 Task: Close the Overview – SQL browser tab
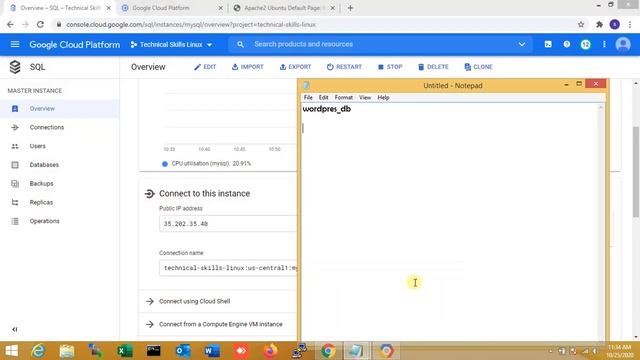(109, 8)
